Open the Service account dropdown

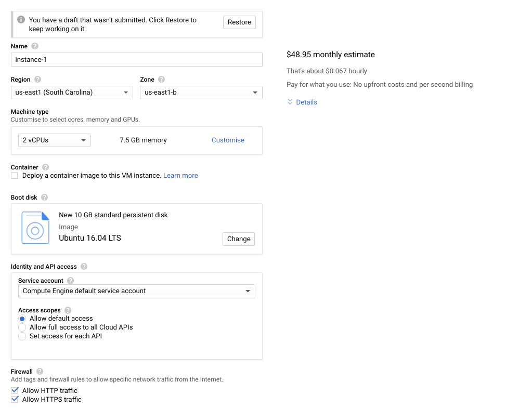[x=136, y=291]
